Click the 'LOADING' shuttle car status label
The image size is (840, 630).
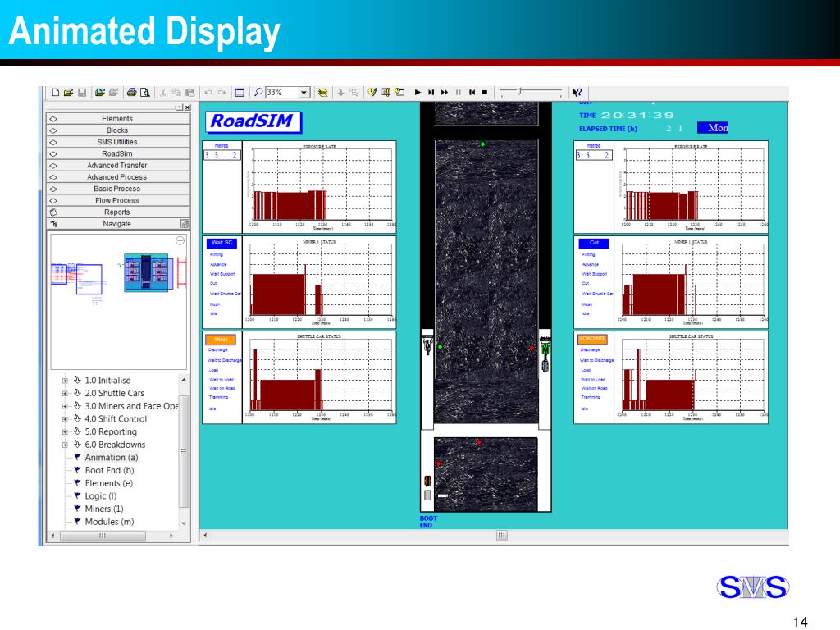click(x=592, y=339)
